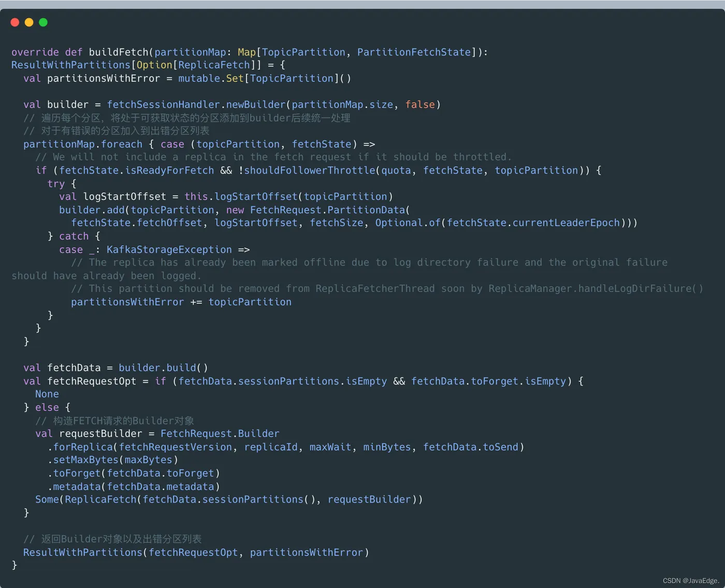Click 'Builder' in FetchRequest.Builder
The image size is (725, 588).
pos(258,434)
